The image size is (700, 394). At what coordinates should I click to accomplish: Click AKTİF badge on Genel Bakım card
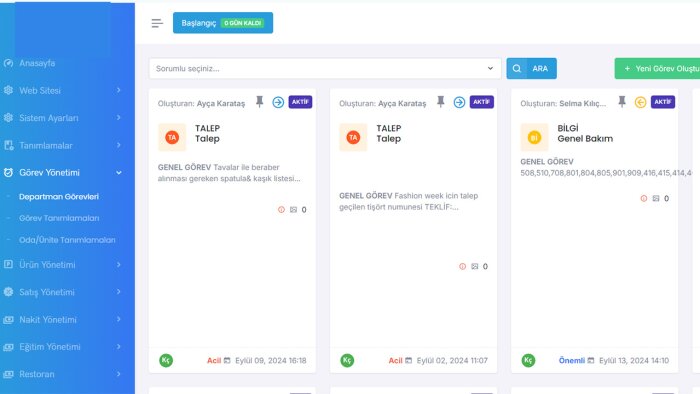click(x=662, y=102)
